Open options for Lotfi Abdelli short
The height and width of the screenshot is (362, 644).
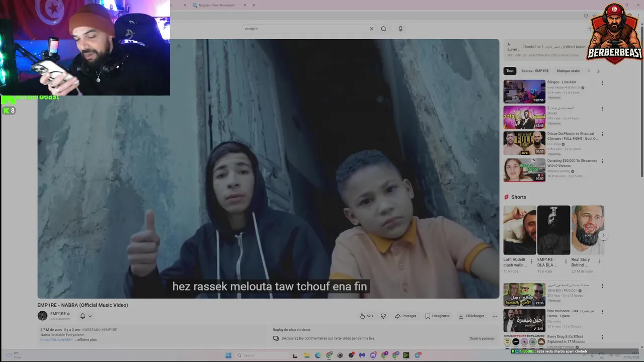(x=532, y=261)
